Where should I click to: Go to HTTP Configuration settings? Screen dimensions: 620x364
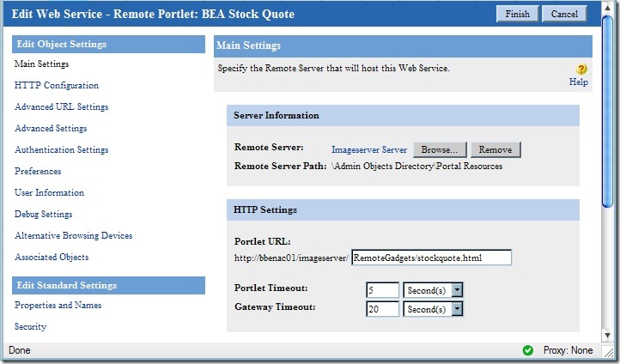57,86
